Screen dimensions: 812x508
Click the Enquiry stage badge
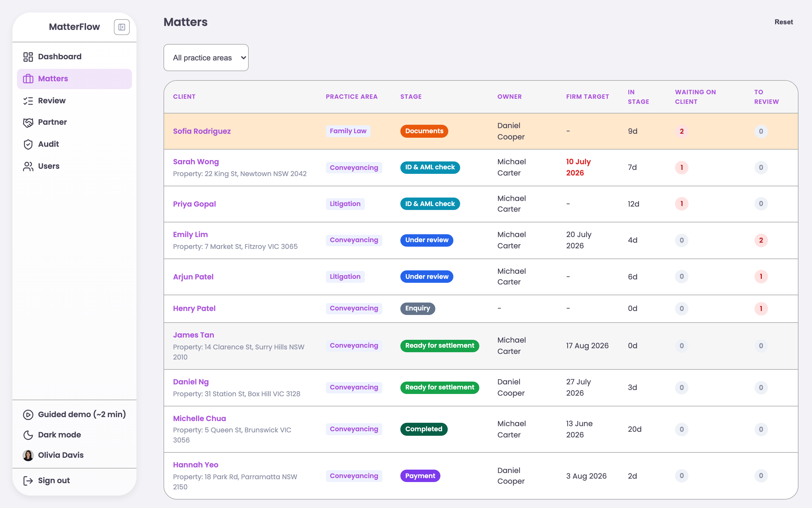417,308
